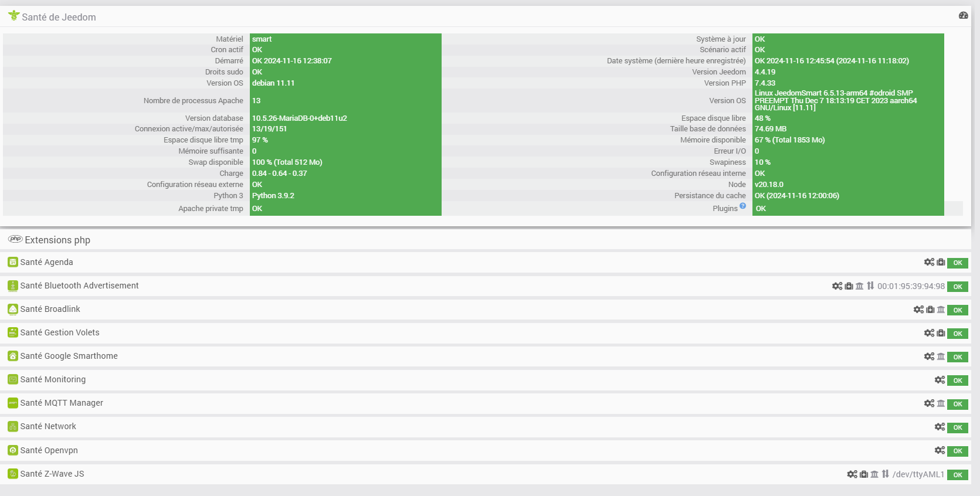Open the gears icon for Santé MQTT Manager
Screen dimensions: 980x496
929,403
